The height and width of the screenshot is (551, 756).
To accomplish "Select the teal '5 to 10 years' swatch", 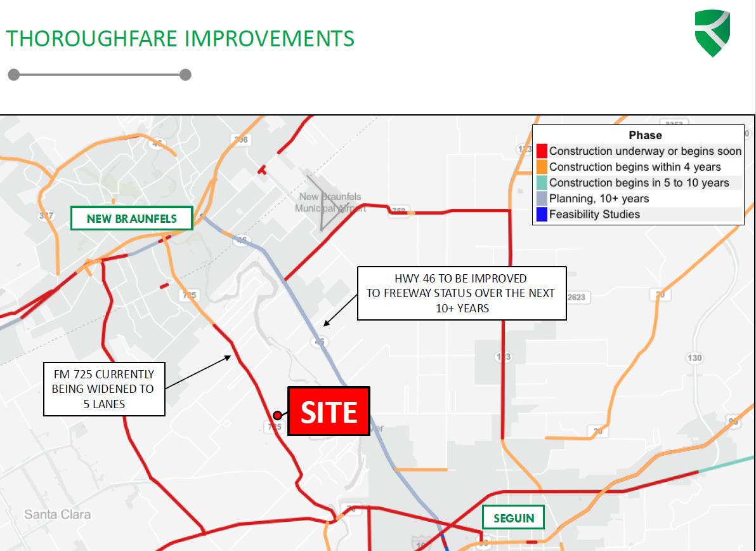I will [542, 183].
